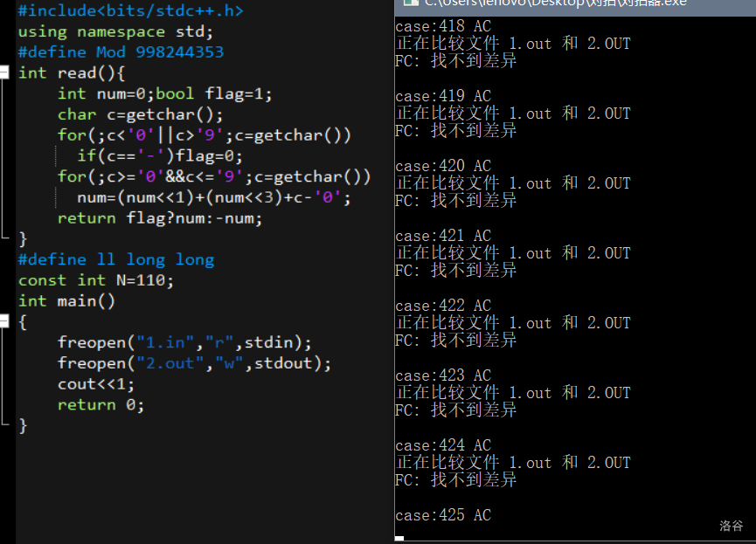Click the Luogu watermark in console corner
Viewport: 756px width, 544px height.
tap(731, 526)
